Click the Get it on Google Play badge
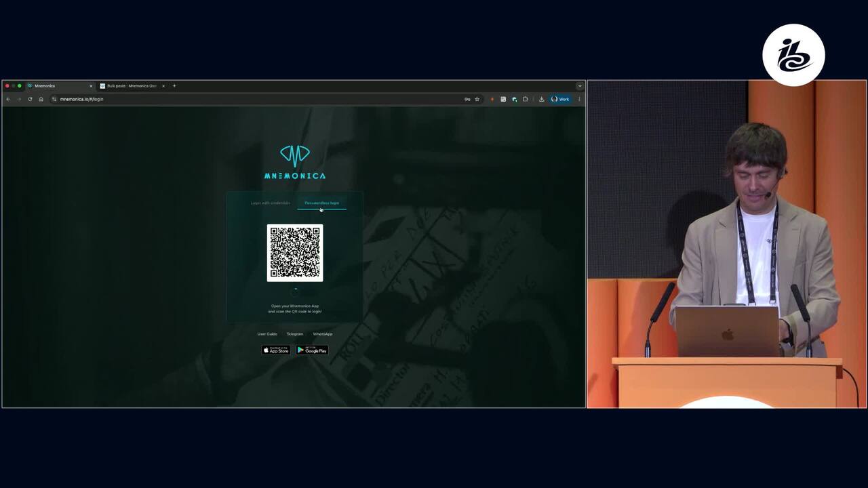The height and width of the screenshot is (488, 868). click(312, 350)
